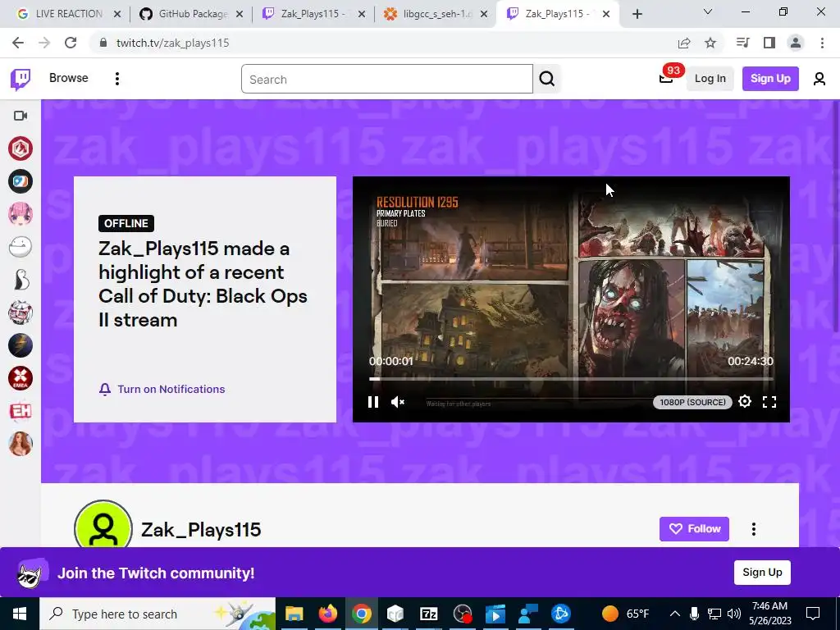
Task: Click the magnifier search button
Action: tap(546, 80)
